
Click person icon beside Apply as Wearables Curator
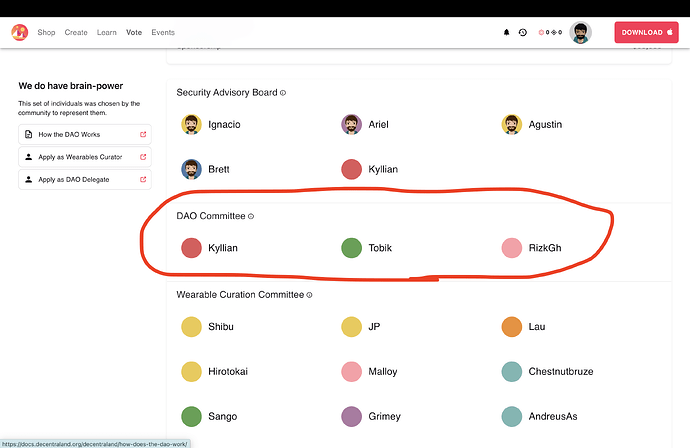click(x=29, y=157)
